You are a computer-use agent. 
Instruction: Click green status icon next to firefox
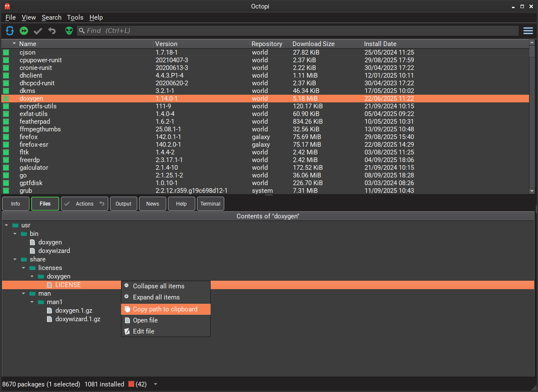coord(6,137)
